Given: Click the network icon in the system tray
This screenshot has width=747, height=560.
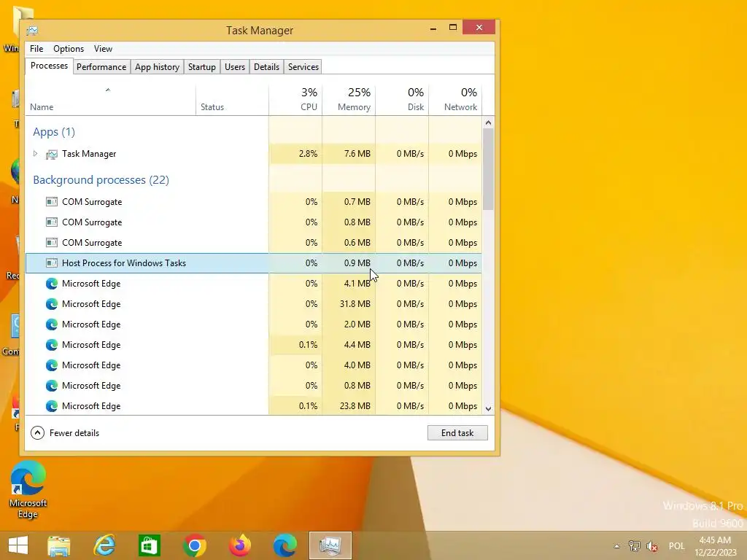Looking at the screenshot, I should 634,545.
